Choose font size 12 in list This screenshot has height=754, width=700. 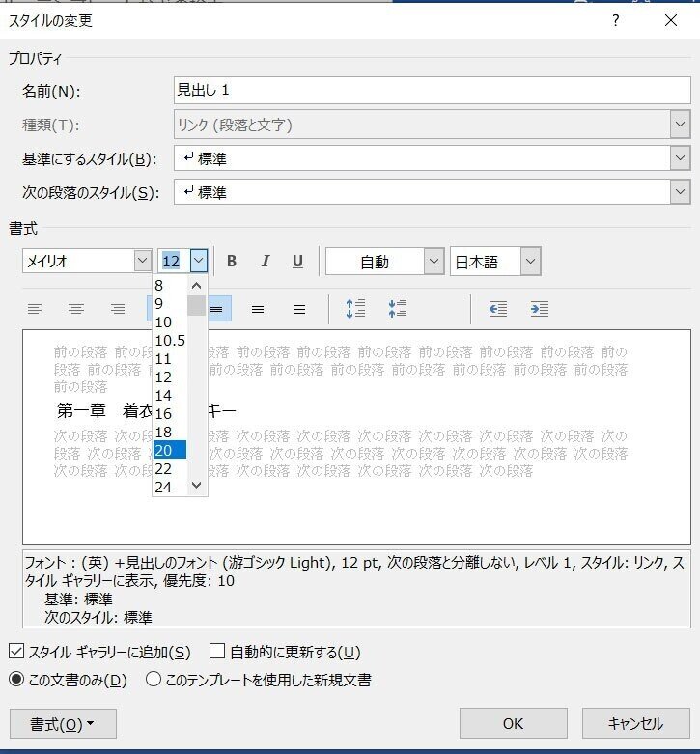[170, 377]
